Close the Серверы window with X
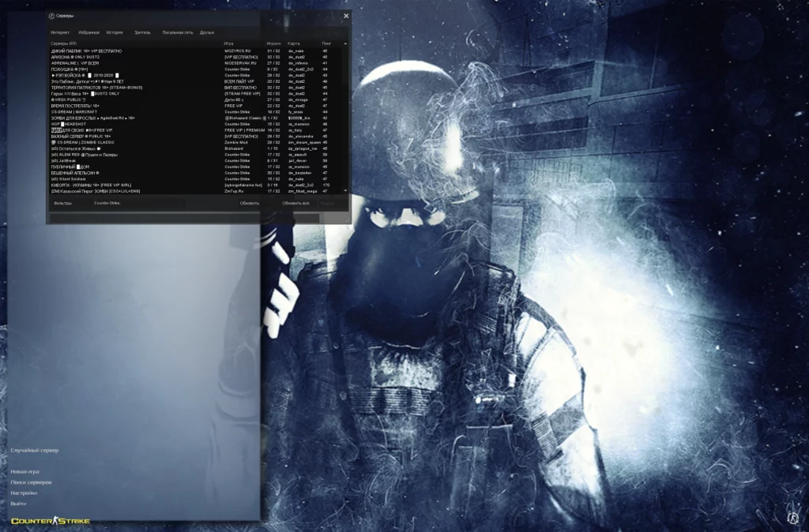The height and width of the screenshot is (532, 809). coord(345,15)
